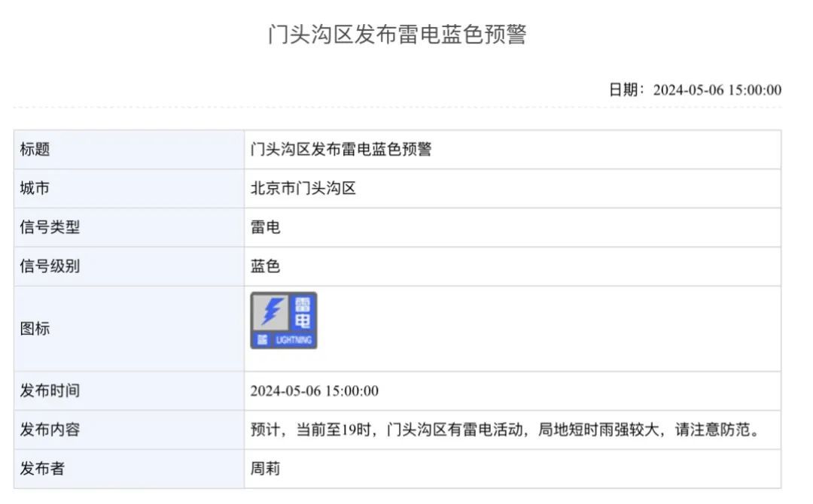Image resolution: width=813 pixels, height=504 pixels.
Task: Click the publisher name 周莉
Action: (x=263, y=469)
